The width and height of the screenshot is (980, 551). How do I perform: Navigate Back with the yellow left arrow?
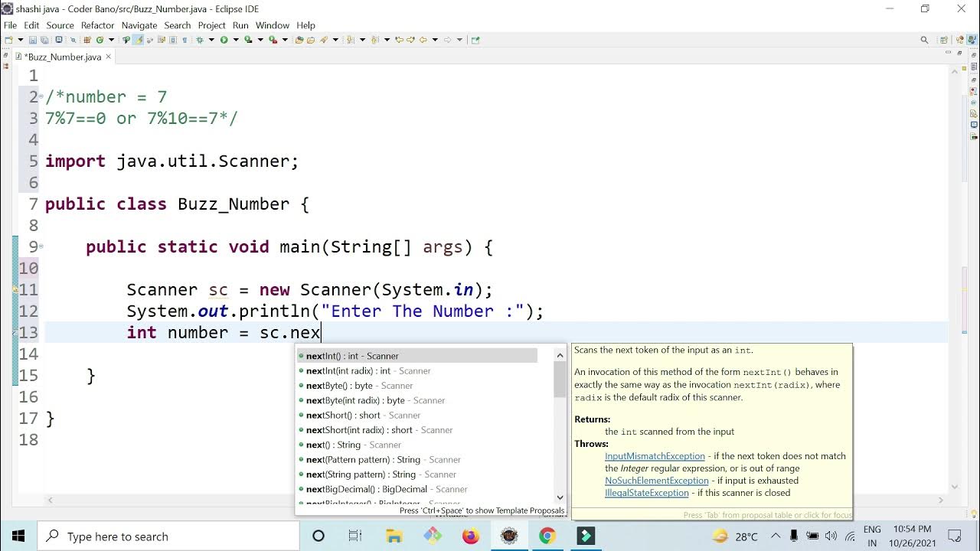(423, 40)
